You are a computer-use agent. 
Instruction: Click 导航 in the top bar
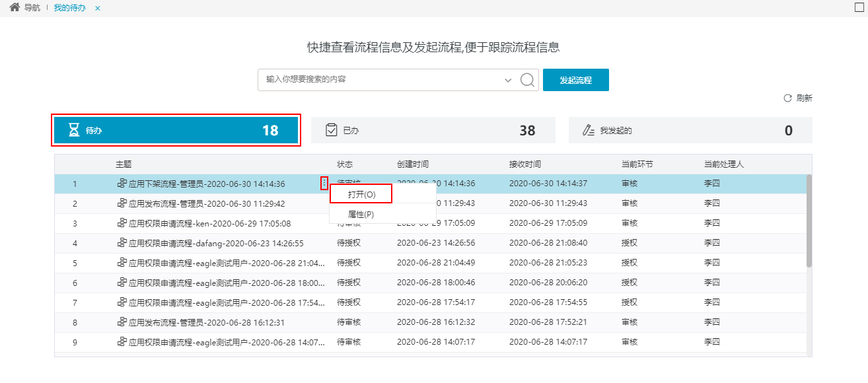coord(32,8)
